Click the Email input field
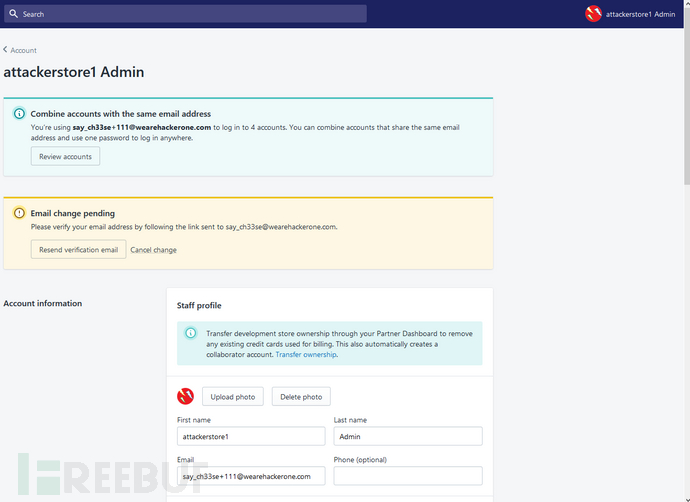 coord(251,476)
